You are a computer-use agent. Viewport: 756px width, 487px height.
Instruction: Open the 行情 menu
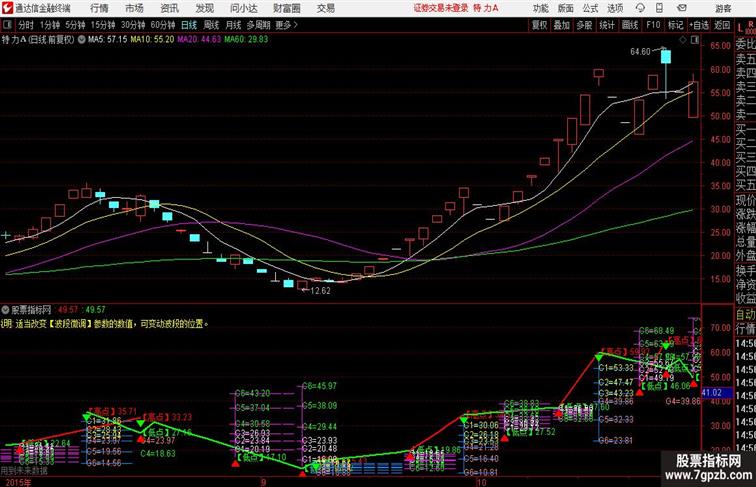pos(99,8)
